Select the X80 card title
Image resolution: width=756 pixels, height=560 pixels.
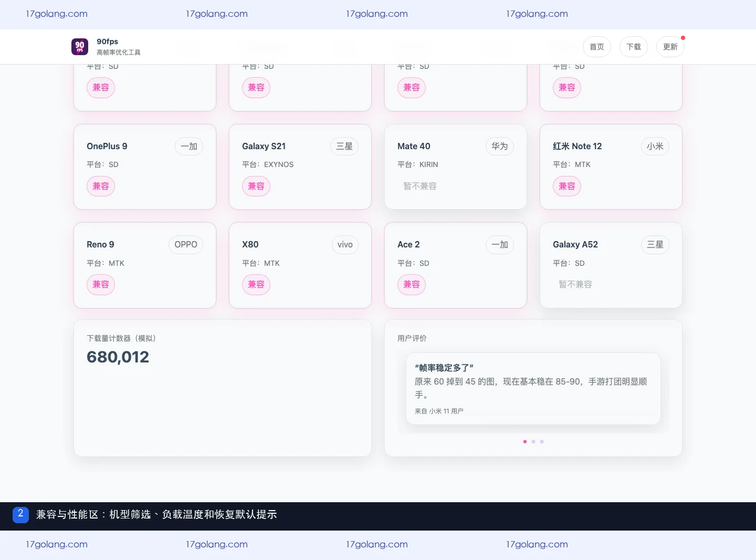(250, 244)
